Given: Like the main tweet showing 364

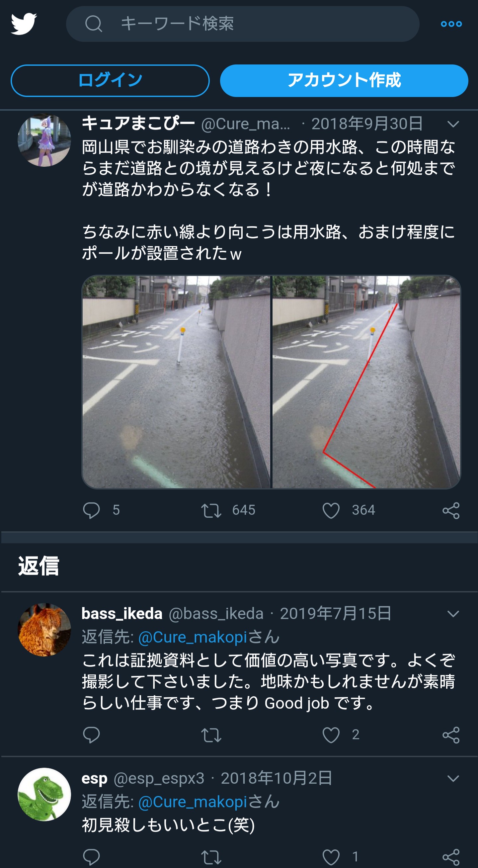Looking at the screenshot, I should [331, 510].
